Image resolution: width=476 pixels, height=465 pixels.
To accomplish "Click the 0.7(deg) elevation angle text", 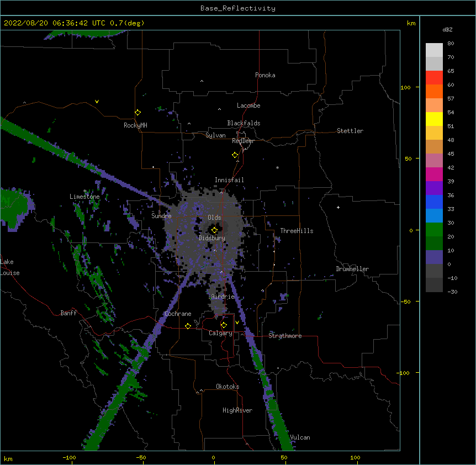I will [x=127, y=23].
